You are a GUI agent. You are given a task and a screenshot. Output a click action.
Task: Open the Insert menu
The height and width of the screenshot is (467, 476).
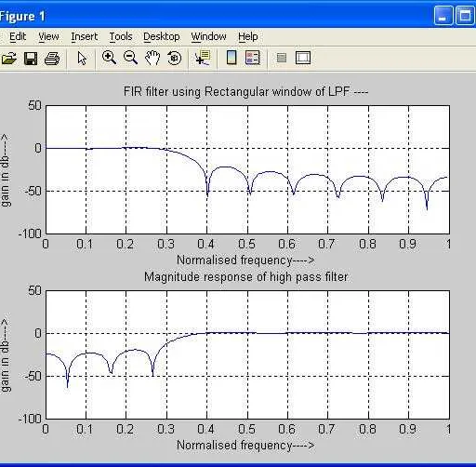click(84, 36)
